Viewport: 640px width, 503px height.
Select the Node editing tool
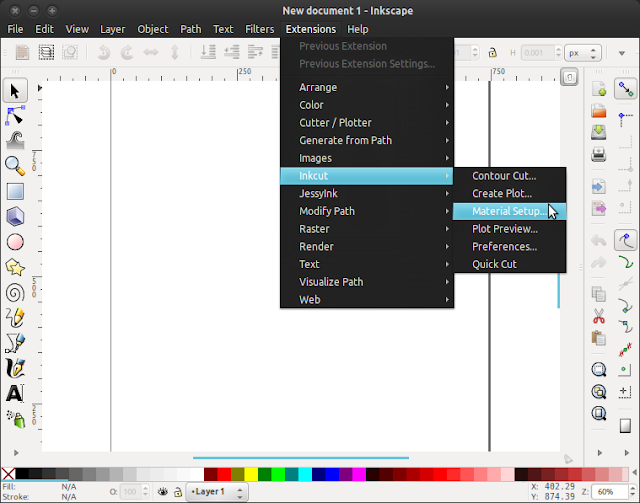15,116
